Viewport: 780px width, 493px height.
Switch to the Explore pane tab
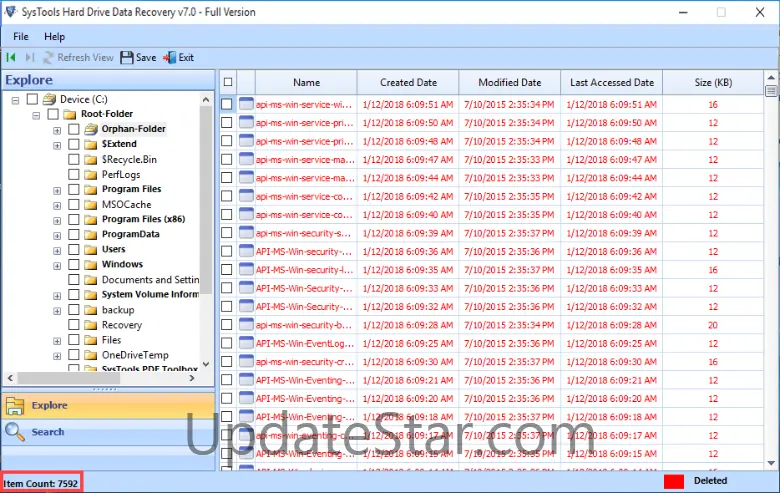coord(108,405)
